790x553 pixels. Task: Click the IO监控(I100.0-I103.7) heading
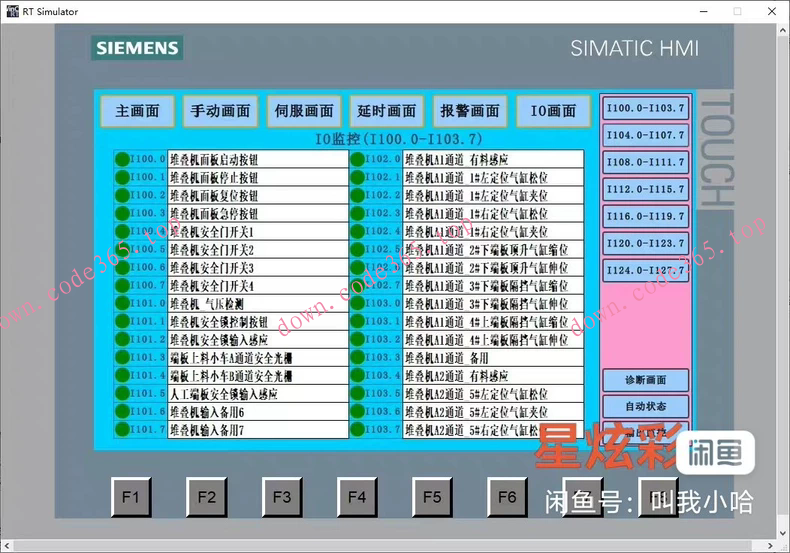(x=399, y=138)
